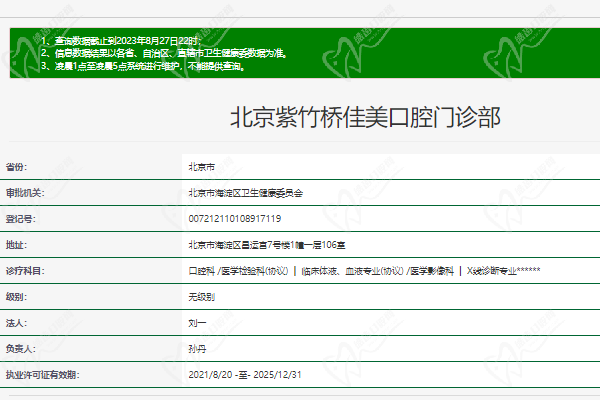The image size is (600, 400).
Task: Click the 负责人 label
Action: point(20,349)
